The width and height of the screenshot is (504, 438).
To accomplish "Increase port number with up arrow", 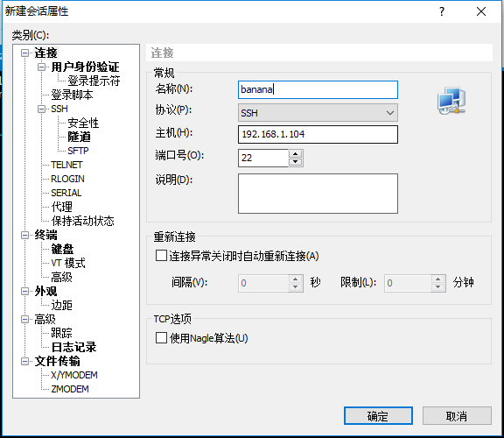I will click(296, 153).
